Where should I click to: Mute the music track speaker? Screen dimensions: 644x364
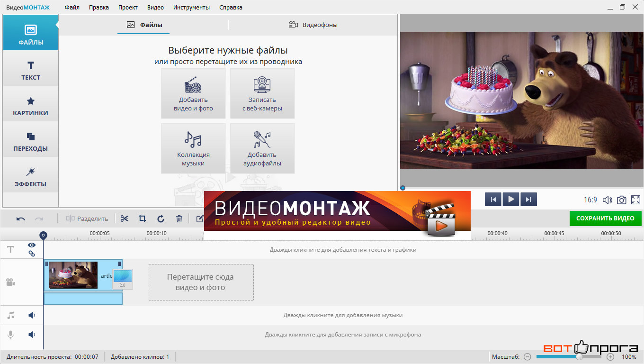click(x=32, y=315)
